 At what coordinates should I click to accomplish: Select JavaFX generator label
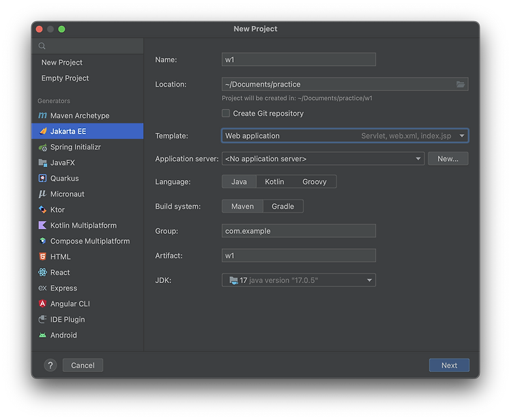[x=63, y=163]
